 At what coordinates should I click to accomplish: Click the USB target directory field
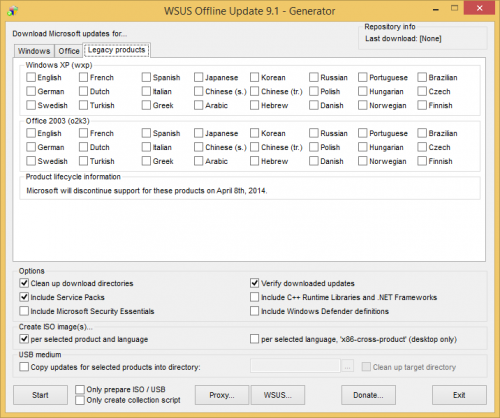click(295, 366)
